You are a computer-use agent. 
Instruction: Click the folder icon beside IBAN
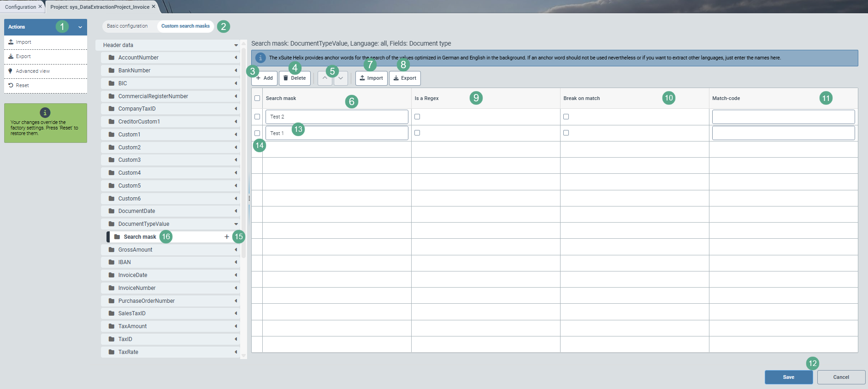[112, 262]
